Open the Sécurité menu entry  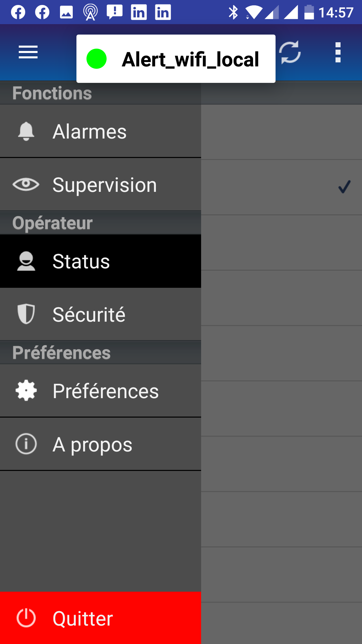pyautogui.click(x=89, y=315)
